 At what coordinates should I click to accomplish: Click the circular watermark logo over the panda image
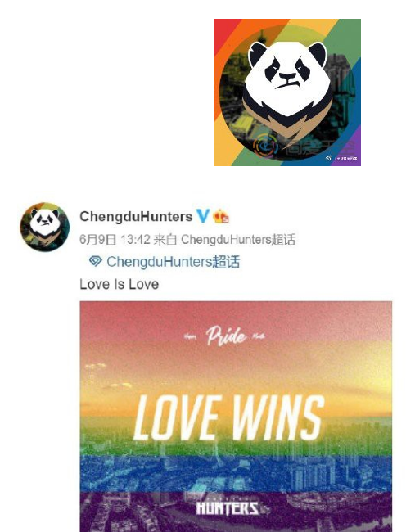click(266, 146)
